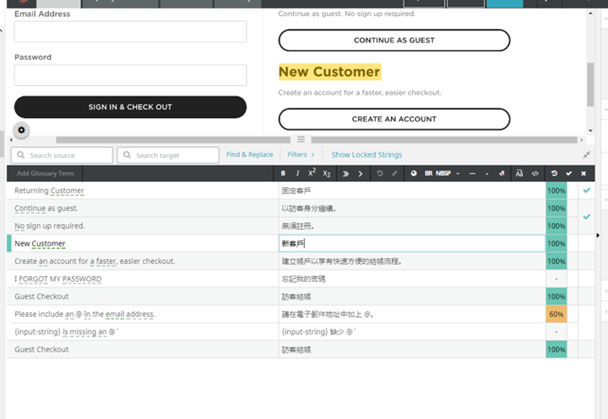Viewport: 608px width, 419px height.
Task: Open the code view icon in toolbar
Action: (535, 174)
